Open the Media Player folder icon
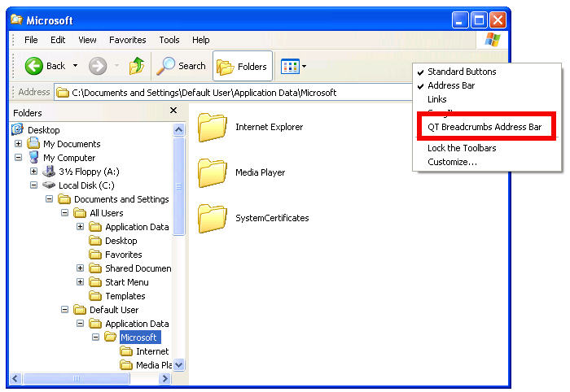The width and height of the screenshot is (570, 392). click(x=213, y=172)
